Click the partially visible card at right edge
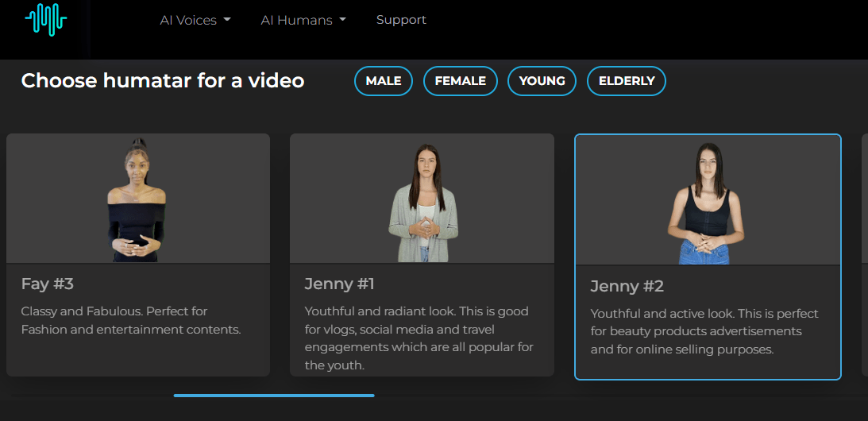This screenshot has height=421, width=868. (864, 254)
